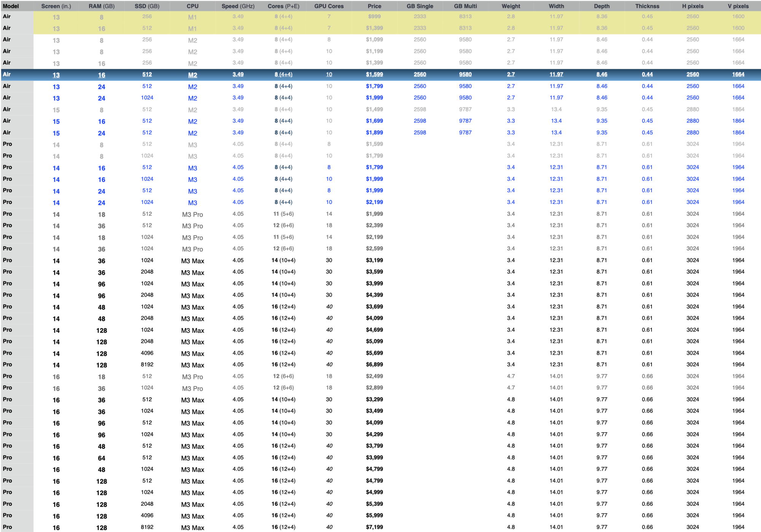Select the 4.7 weight cell in the $2,499 row
This screenshot has height=532, width=761.
(511, 376)
